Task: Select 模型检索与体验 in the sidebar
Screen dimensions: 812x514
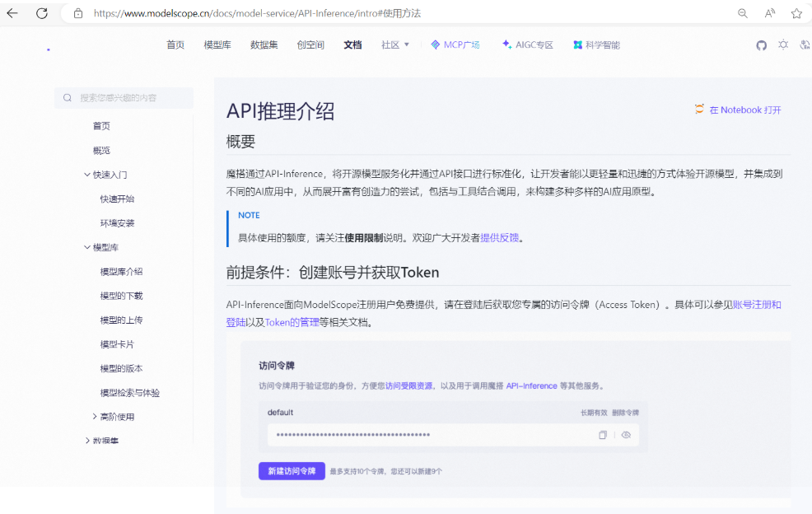Action: tap(130, 393)
